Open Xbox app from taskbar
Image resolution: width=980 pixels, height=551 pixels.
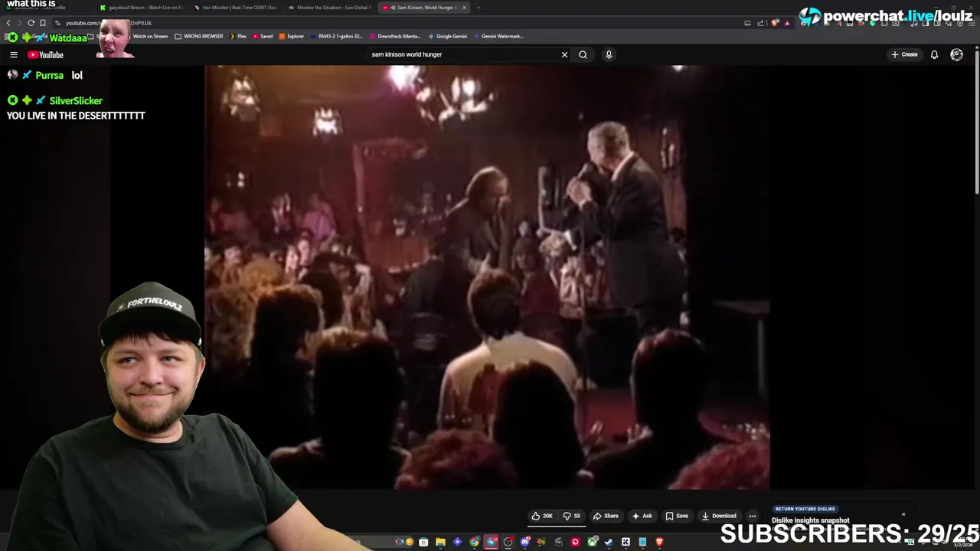(x=593, y=542)
